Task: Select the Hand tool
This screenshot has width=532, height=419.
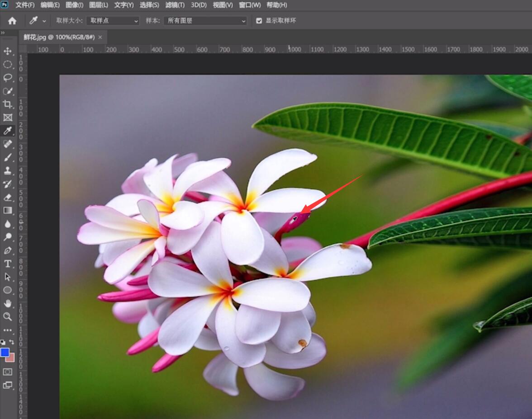Action: (x=7, y=303)
